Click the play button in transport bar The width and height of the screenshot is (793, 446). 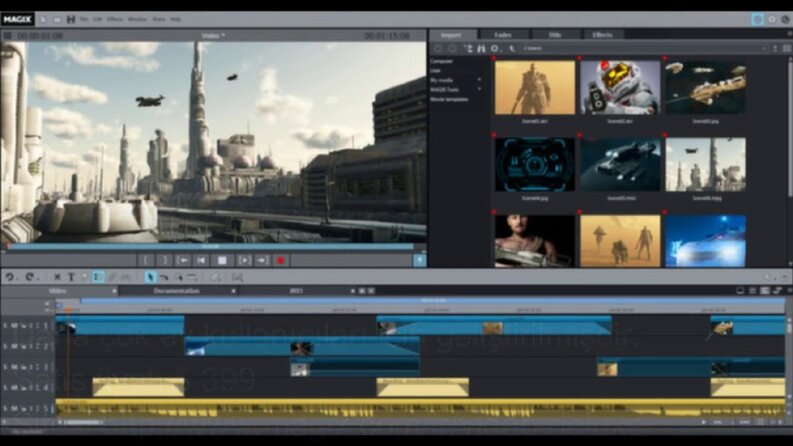click(244, 260)
